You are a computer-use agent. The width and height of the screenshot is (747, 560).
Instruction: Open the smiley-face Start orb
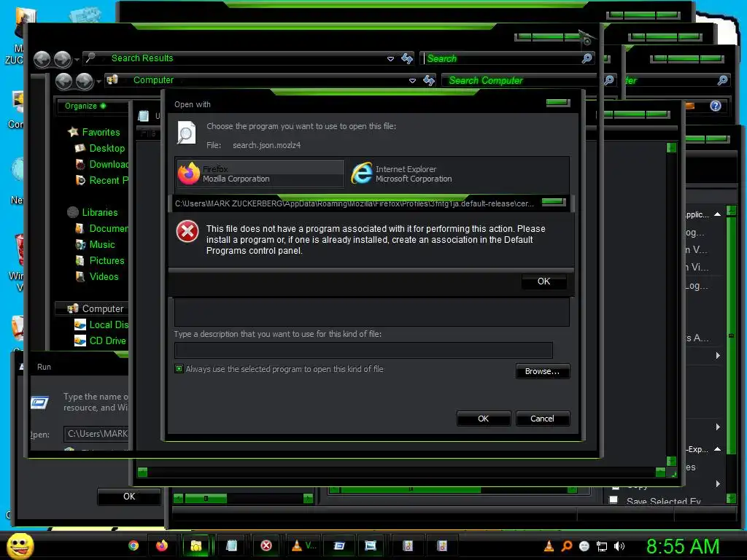coord(20,545)
